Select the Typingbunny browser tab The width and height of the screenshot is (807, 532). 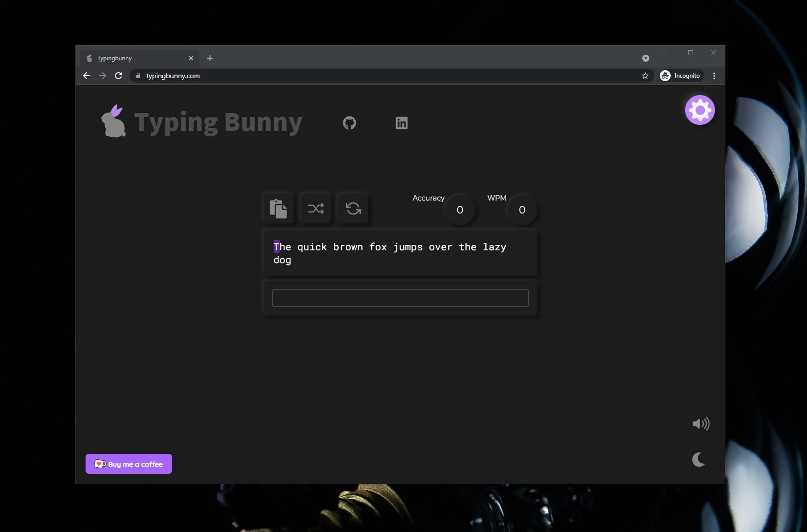[134, 58]
